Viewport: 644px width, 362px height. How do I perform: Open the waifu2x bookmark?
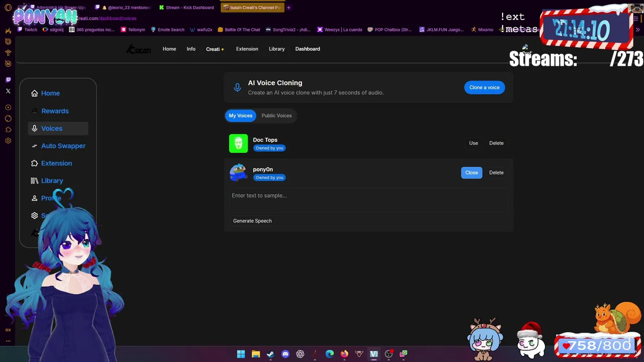pyautogui.click(x=201, y=30)
